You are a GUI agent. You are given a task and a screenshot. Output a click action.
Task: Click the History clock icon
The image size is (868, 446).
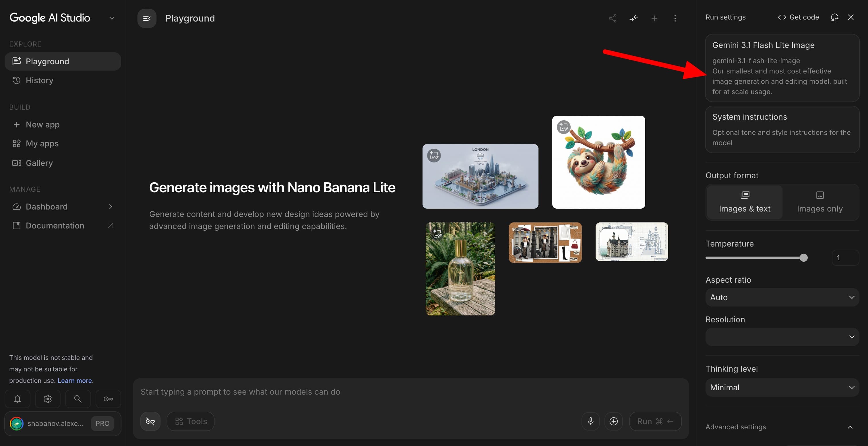tap(17, 80)
